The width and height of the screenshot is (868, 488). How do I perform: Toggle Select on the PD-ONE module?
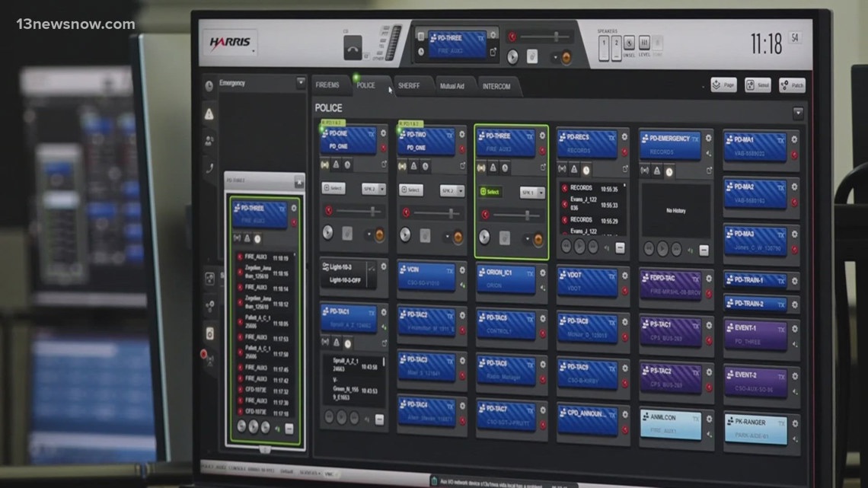point(333,189)
